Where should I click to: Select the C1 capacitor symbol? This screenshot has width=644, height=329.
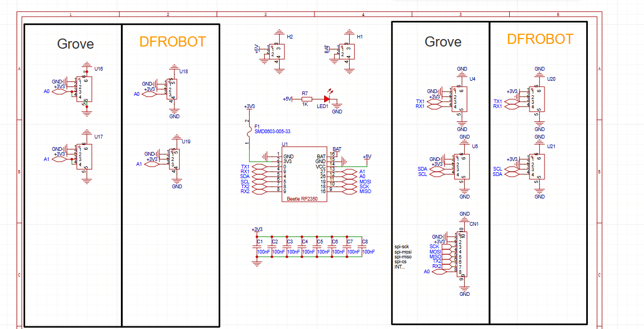pyautogui.click(x=257, y=247)
